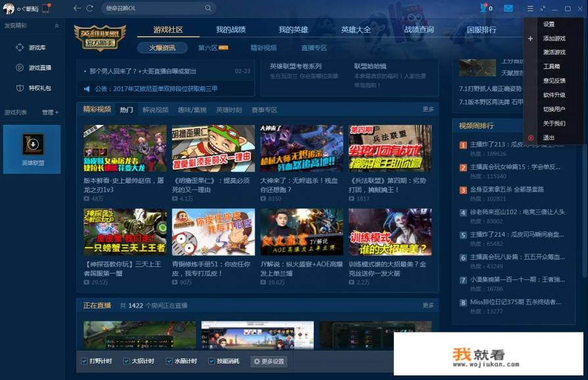Switch to the 我的战绩 tab
588x380 pixels.
(231, 30)
